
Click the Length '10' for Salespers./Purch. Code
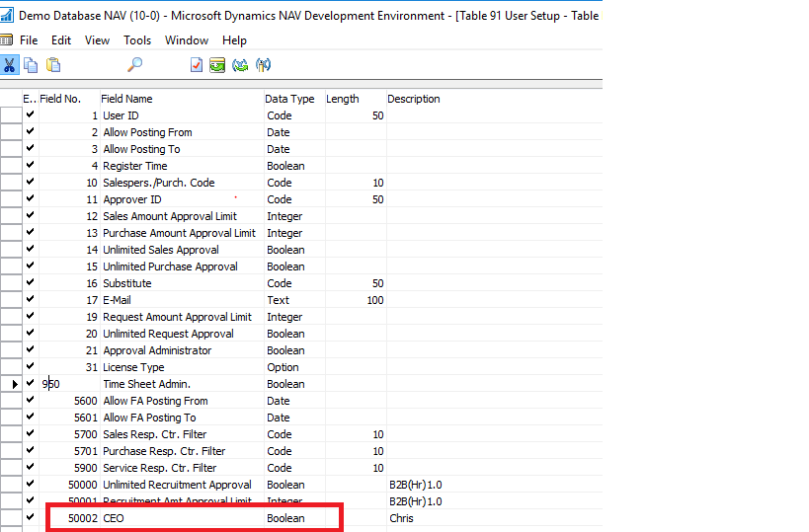coord(356,183)
